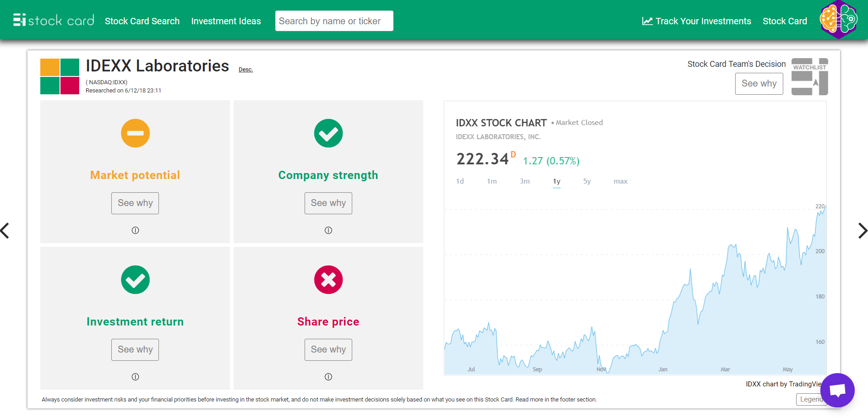
Task: Click the 1.27 (0.57%) change value
Action: (551, 161)
